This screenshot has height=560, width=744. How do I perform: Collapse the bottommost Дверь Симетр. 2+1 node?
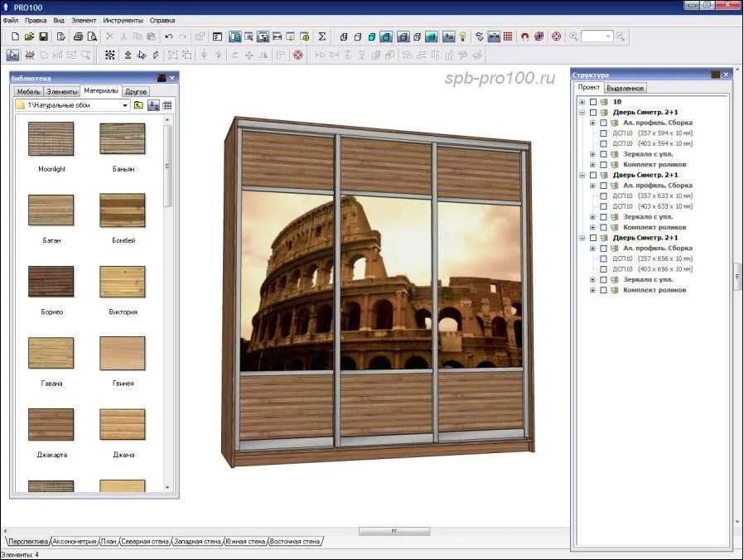[x=582, y=238]
